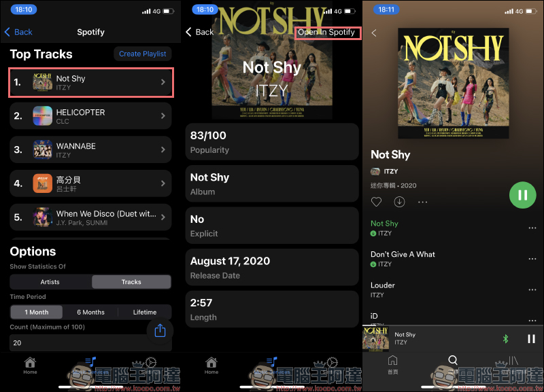Pause playback with the green pause button
Screen dimensions: 544x392
[x=522, y=195]
